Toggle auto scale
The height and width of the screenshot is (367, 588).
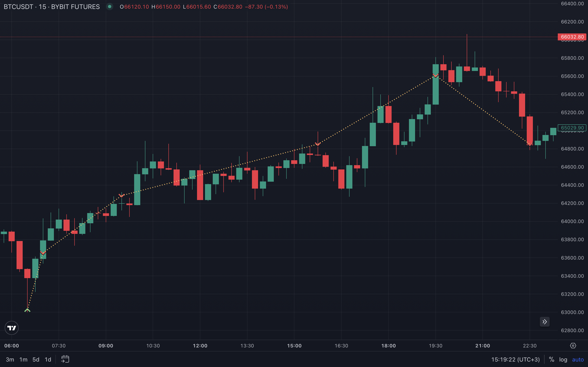578,359
